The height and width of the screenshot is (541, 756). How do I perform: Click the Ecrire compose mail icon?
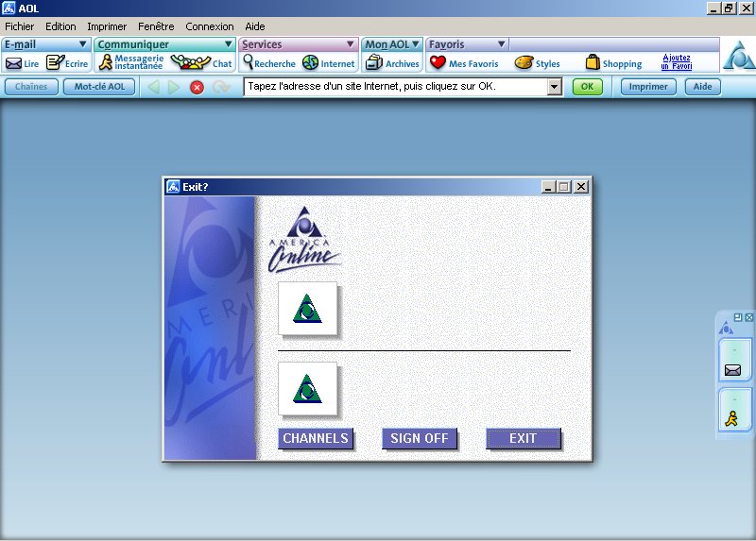point(55,62)
